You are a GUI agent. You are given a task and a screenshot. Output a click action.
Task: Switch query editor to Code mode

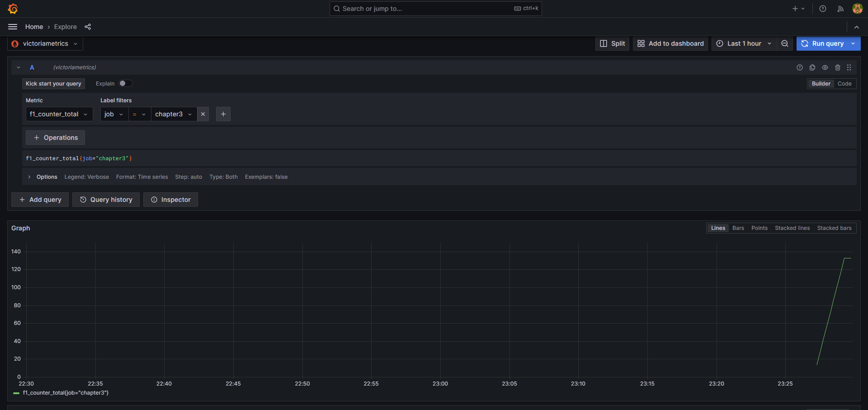tap(844, 84)
